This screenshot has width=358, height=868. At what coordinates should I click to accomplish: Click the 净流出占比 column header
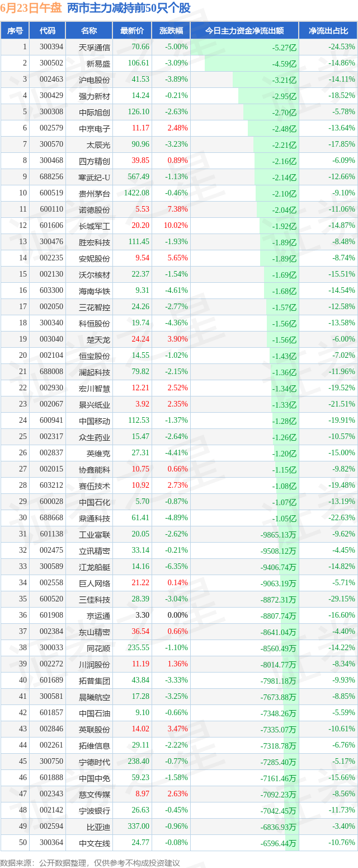(x=328, y=31)
